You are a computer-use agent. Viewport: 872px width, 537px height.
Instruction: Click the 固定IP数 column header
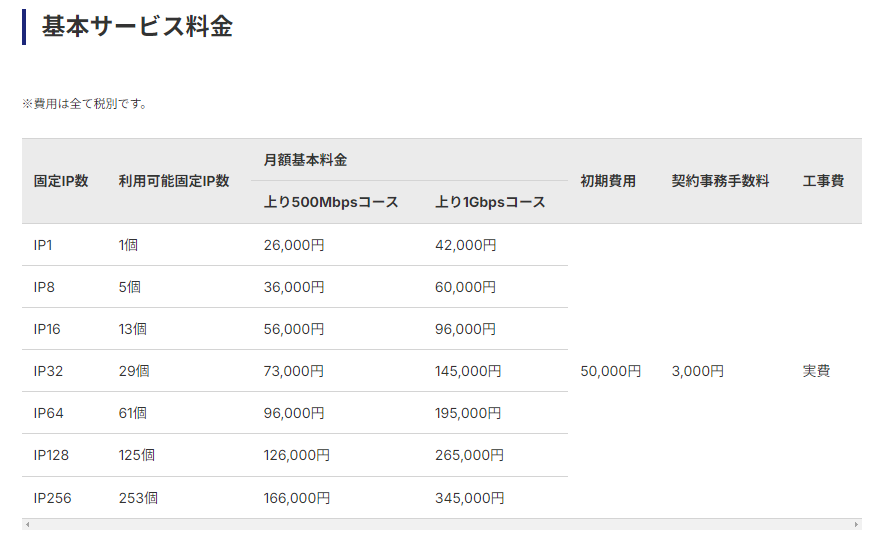61,181
